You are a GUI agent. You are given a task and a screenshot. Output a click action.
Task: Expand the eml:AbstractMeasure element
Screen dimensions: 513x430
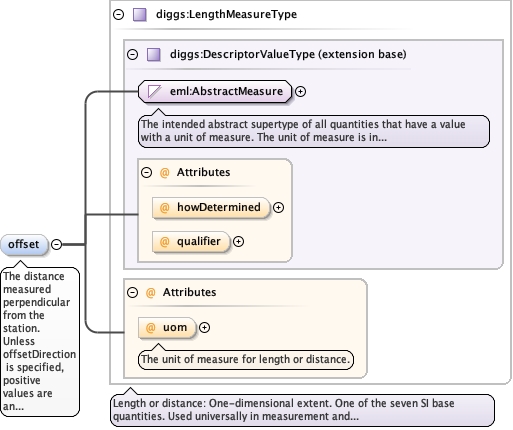pos(300,91)
